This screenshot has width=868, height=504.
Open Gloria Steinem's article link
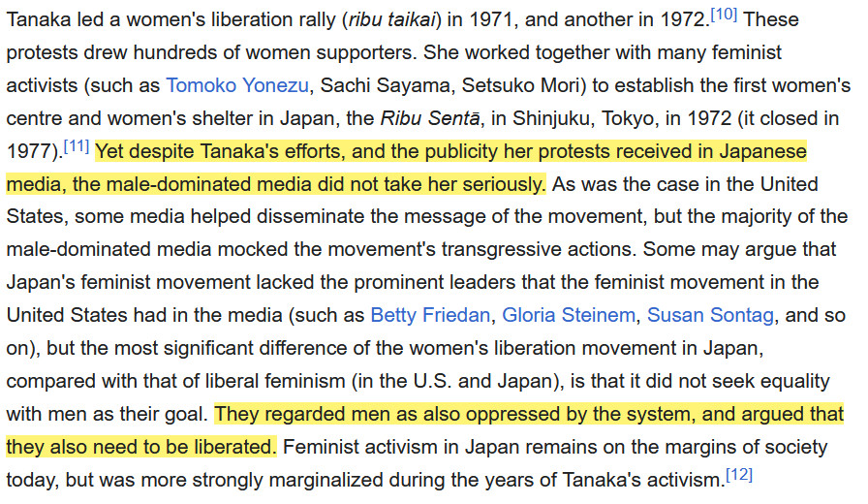[569, 315]
